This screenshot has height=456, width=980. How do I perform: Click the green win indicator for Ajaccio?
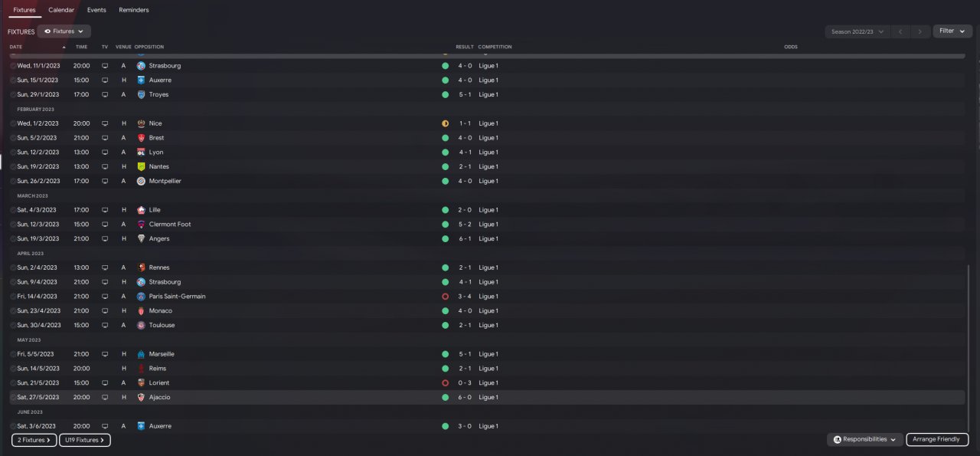point(445,398)
